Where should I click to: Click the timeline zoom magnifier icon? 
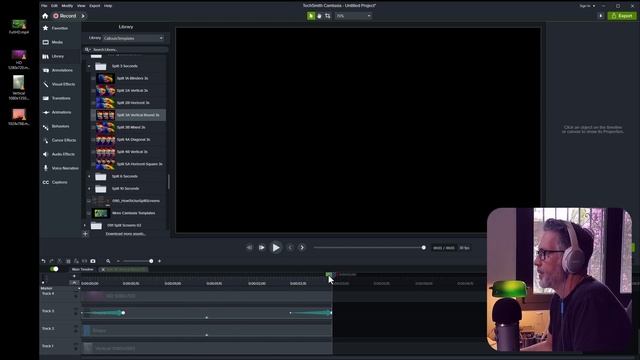[108, 261]
